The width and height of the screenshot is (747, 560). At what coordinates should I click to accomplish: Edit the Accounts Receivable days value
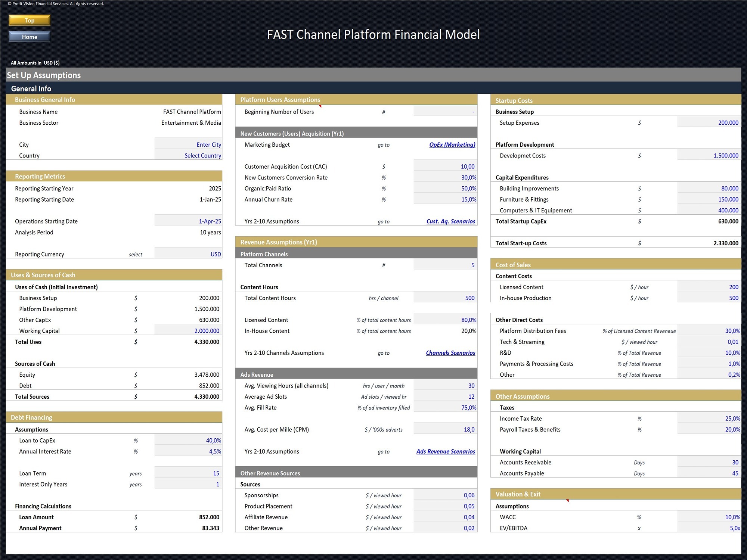[x=709, y=462]
